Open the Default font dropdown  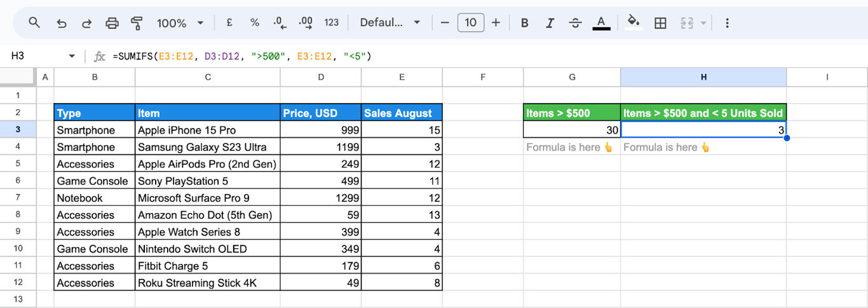point(390,23)
